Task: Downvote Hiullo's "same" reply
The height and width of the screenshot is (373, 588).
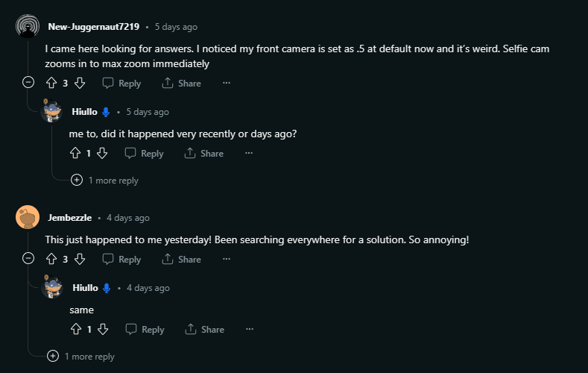Action: point(103,329)
